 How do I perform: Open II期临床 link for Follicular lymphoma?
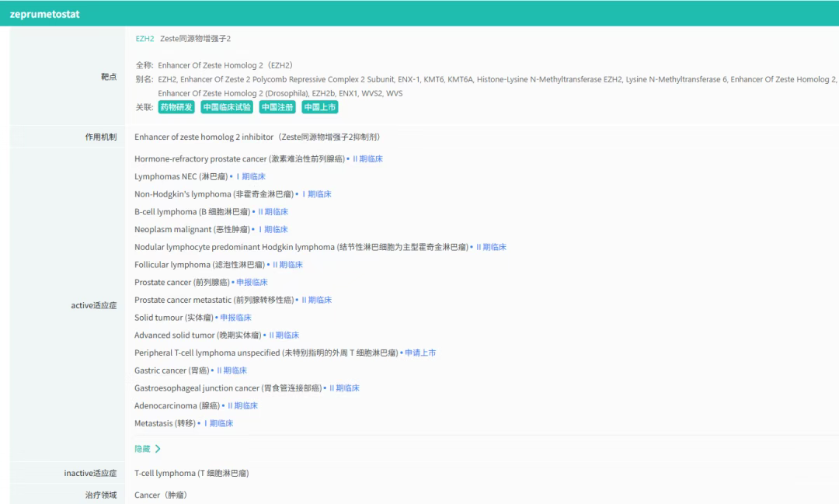pos(287,265)
